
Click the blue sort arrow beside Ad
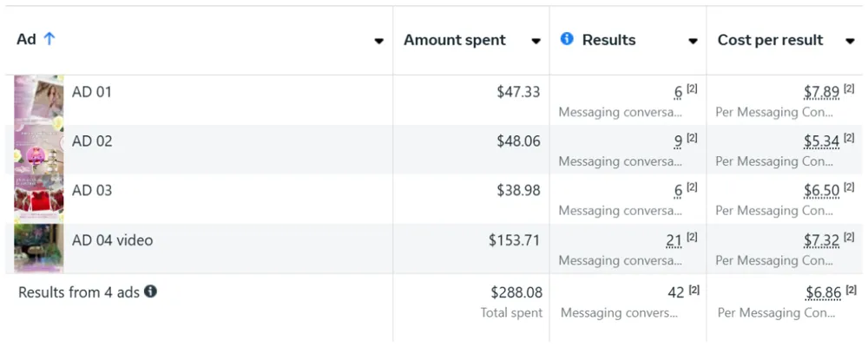click(49, 39)
